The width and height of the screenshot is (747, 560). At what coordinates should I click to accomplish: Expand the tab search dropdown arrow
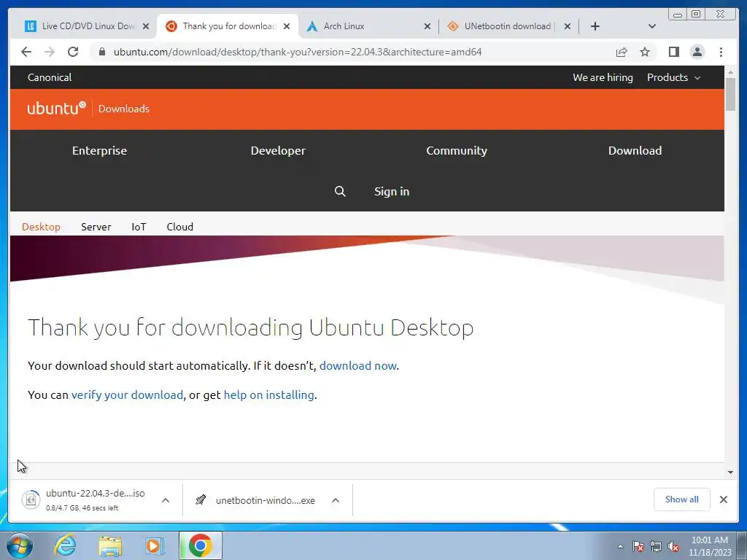pos(652,26)
